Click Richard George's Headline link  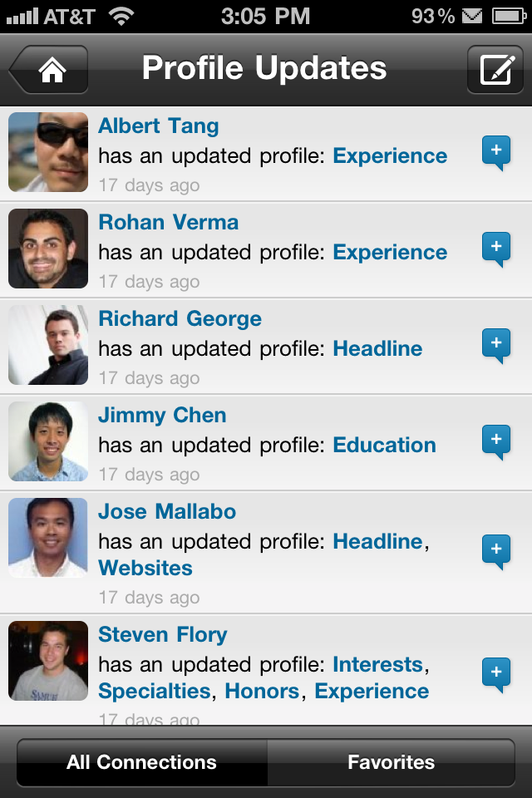pos(377,349)
